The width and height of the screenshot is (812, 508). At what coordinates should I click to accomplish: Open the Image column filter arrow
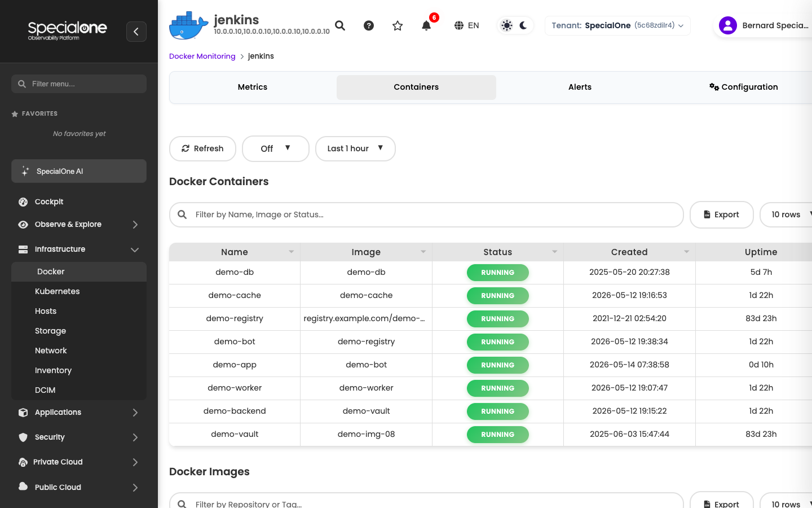click(423, 252)
